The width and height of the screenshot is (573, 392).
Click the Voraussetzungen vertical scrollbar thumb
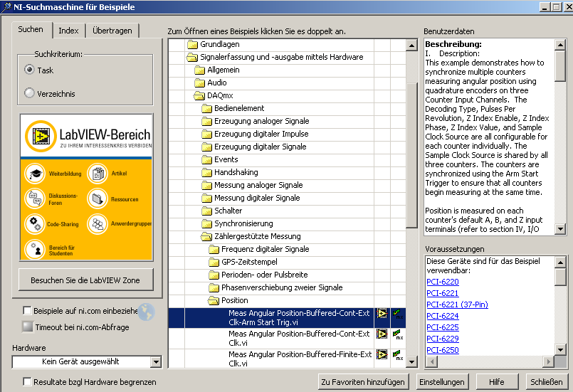pyautogui.click(x=560, y=277)
